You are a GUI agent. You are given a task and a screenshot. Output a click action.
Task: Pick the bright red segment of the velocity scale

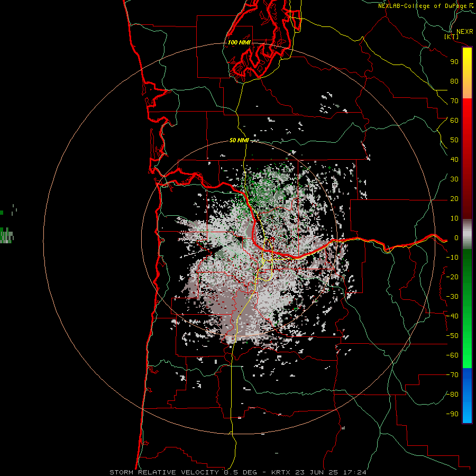[x=467, y=112]
